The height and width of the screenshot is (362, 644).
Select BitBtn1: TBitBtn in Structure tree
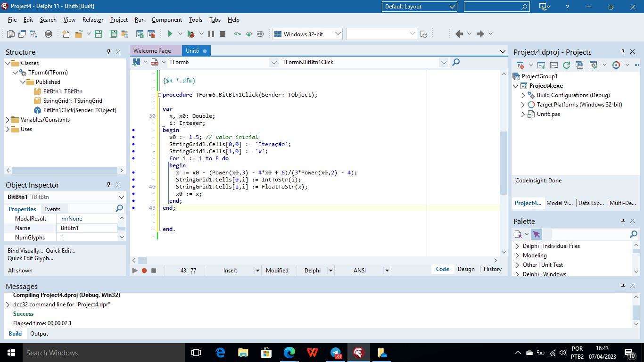pyautogui.click(x=63, y=91)
